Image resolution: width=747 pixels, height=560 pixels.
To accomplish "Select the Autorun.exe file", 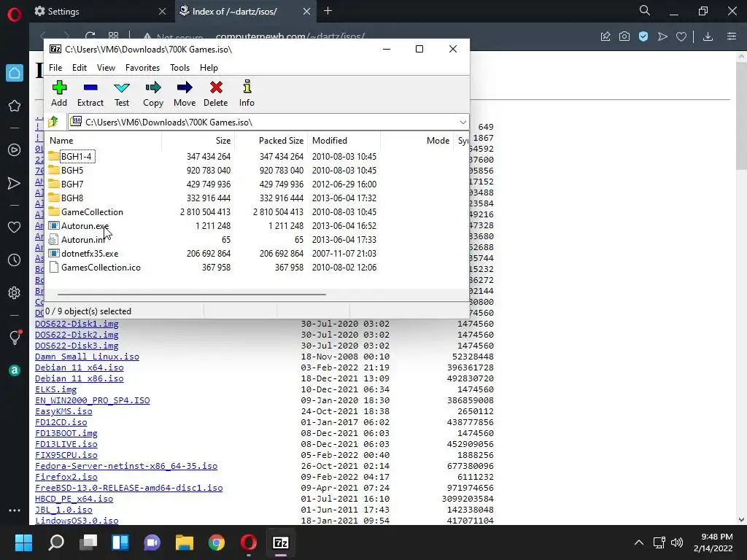I will (85, 226).
